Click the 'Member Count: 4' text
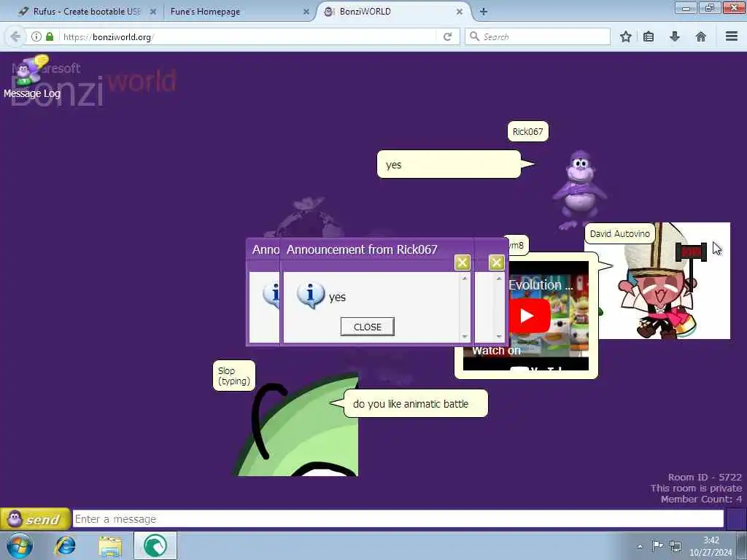 pyautogui.click(x=701, y=499)
